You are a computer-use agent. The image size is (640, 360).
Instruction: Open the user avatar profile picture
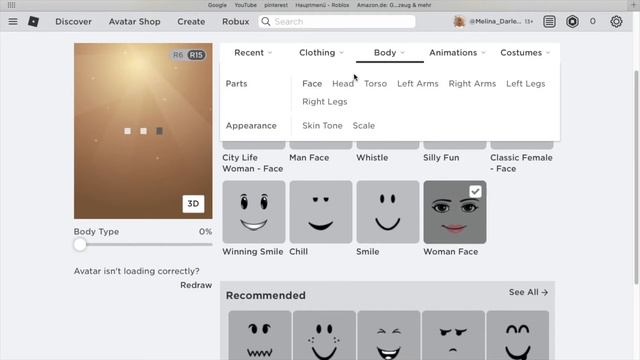(459, 21)
